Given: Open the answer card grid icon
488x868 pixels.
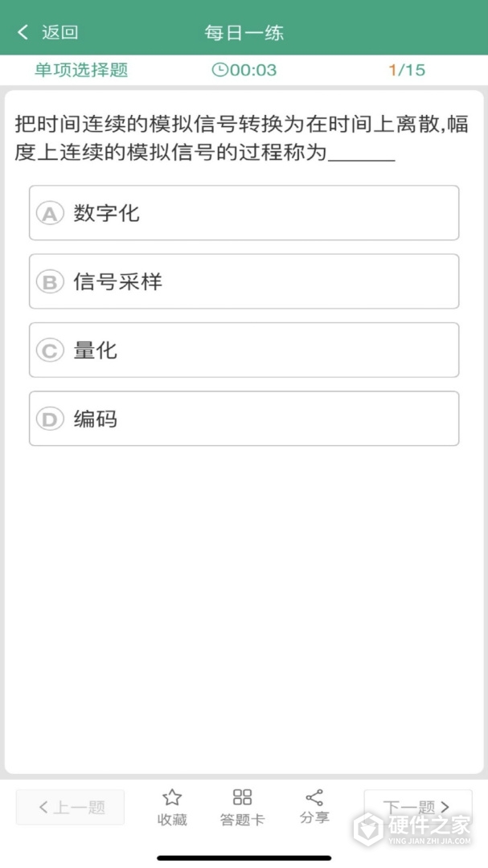Looking at the screenshot, I should coord(243,797).
